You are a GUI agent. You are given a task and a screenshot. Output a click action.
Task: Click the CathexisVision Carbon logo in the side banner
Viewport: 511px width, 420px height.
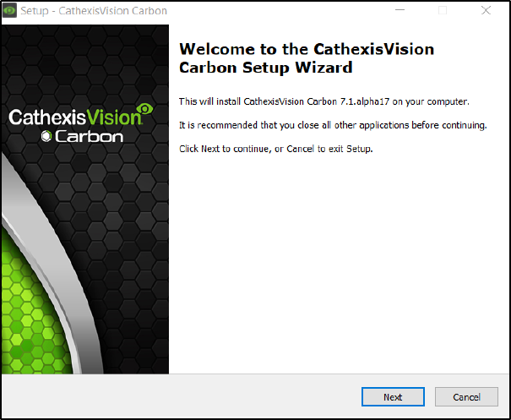tap(81, 123)
